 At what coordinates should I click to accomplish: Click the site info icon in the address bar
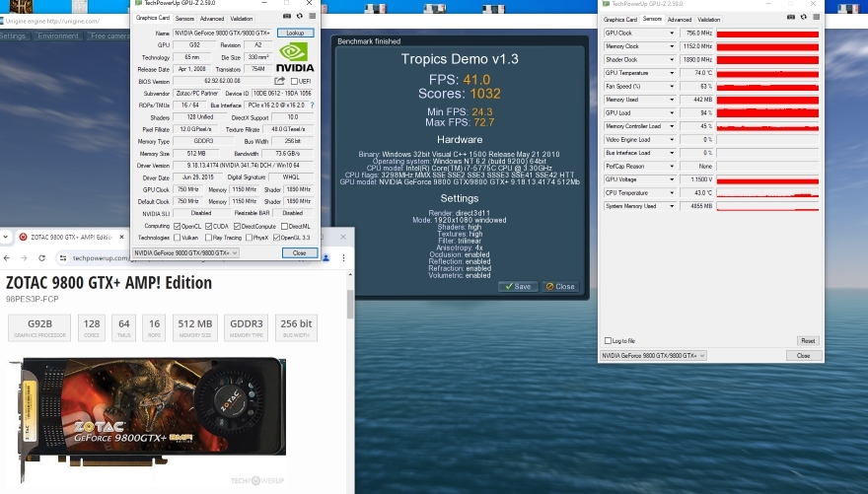(x=63, y=257)
